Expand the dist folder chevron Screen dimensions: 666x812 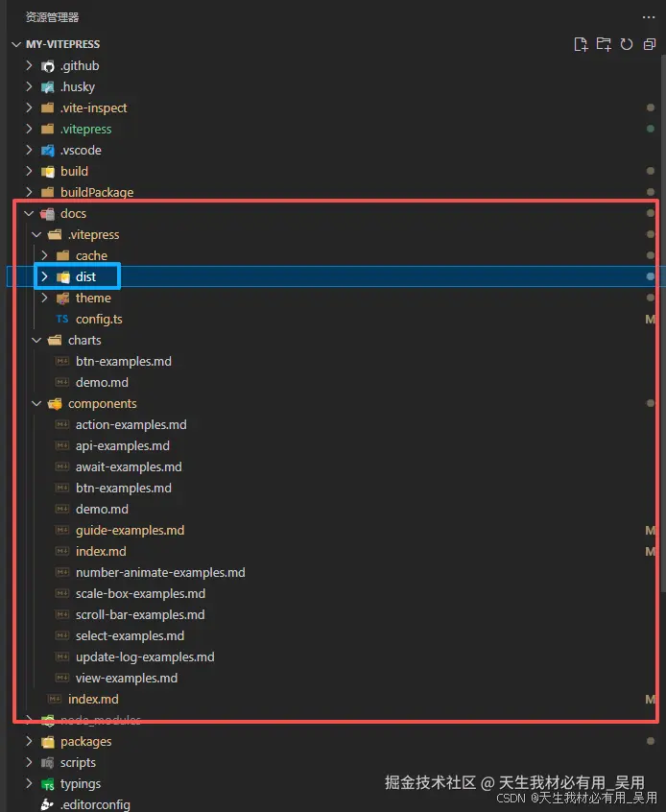[44, 276]
